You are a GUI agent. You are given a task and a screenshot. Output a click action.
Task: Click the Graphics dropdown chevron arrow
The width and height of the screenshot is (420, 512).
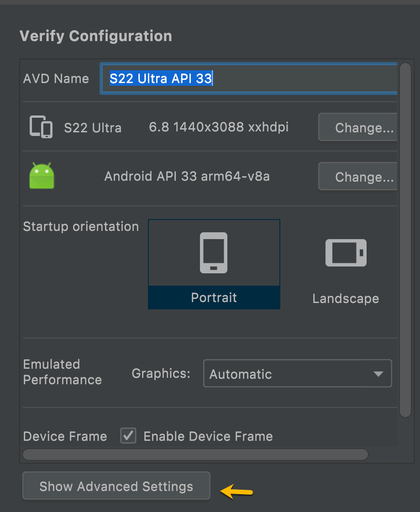click(378, 373)
